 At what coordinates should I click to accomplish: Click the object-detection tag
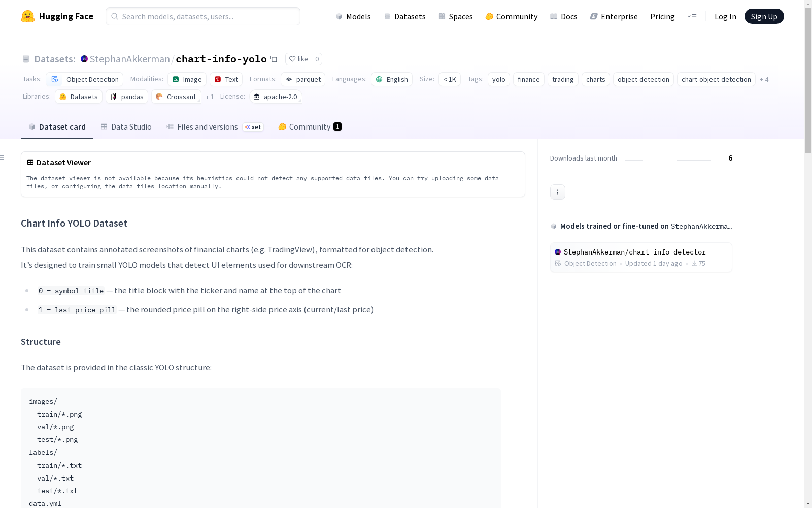(x=644, y=79)
